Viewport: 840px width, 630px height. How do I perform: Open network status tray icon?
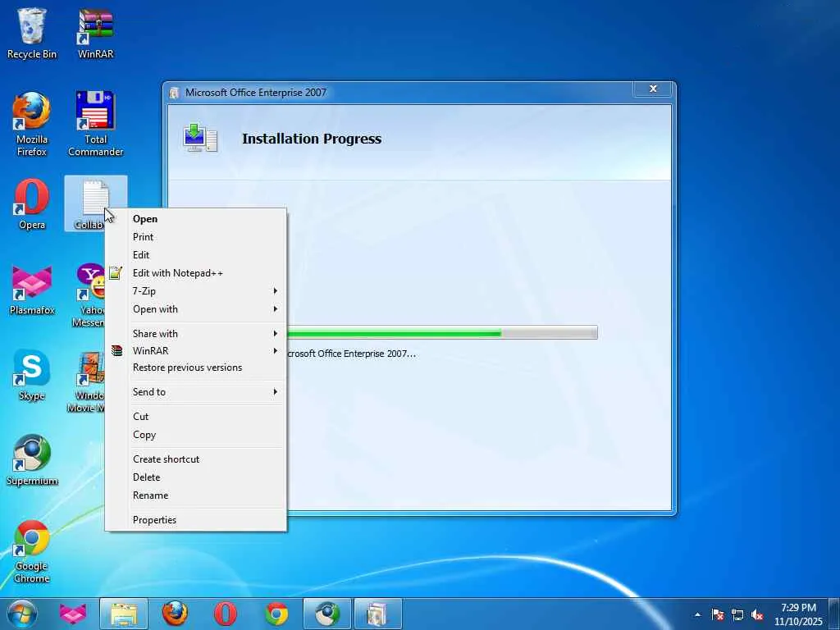pyautogui.click(x=737, y=614)
